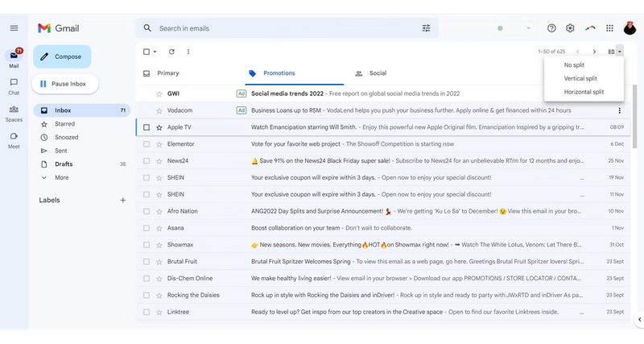Open the Boost collaboration Asana email
This screenshot has width=644, height=344.
382,228
